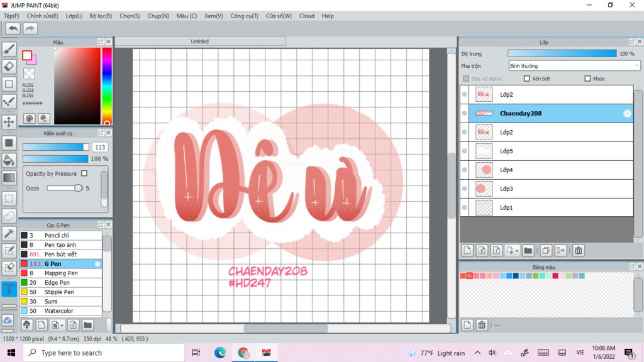Pick color in the saturation square
The height and width of the screenshot is (362, 644).
[x=77, y=85]
